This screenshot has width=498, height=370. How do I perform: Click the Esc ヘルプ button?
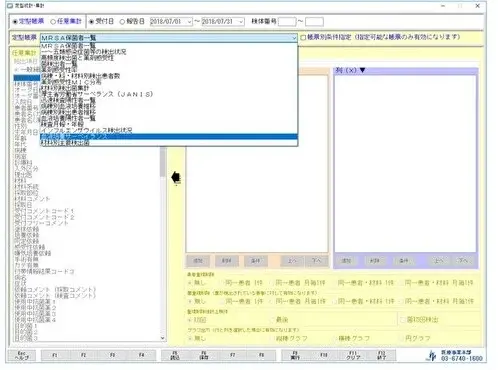[22, 355]
